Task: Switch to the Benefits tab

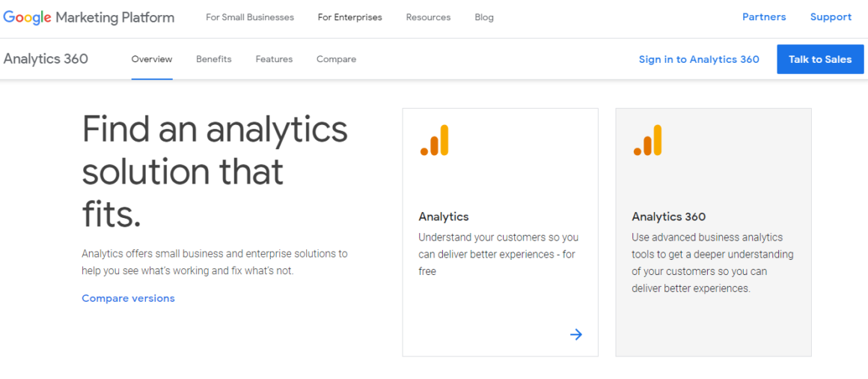Action: click(x=214, y=59)
